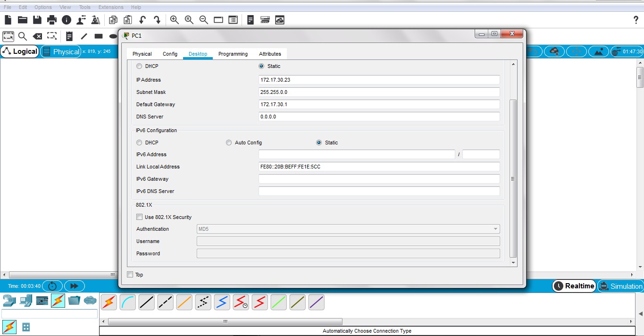Switch to Simulation mode
The image size is (644, 336).
point(620,286)
